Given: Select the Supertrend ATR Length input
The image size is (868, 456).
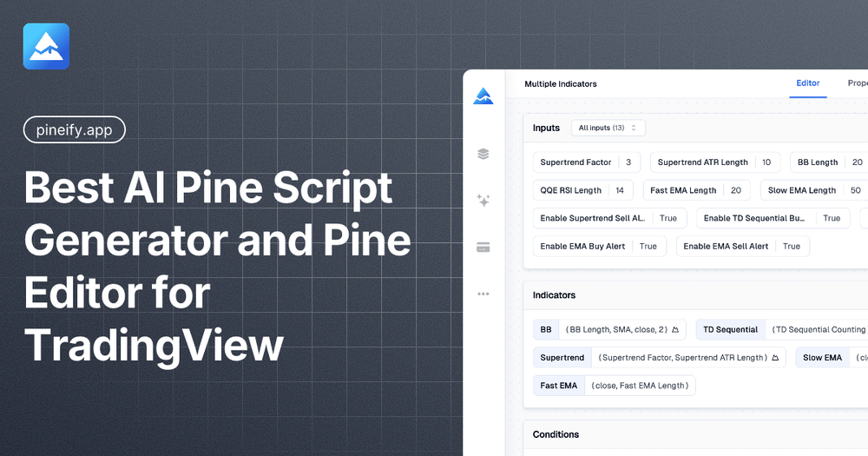Looking at the screenshot, I should pos(715,162).
